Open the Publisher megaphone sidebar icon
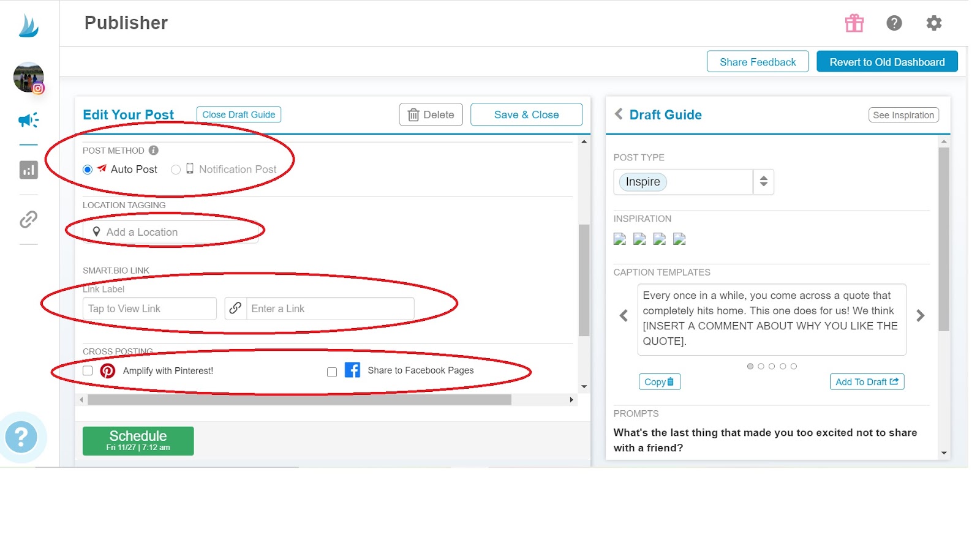 pos(28,120)
